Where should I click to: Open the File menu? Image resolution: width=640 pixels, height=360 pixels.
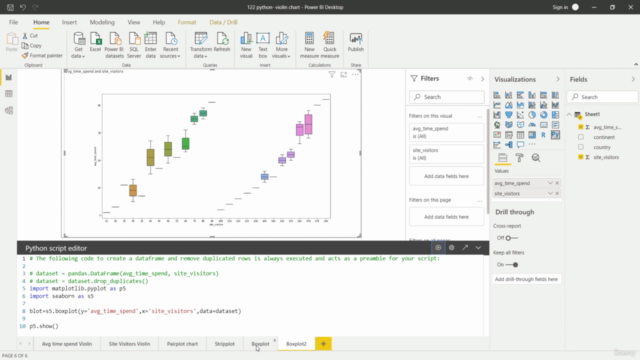(x=13, y=22)
